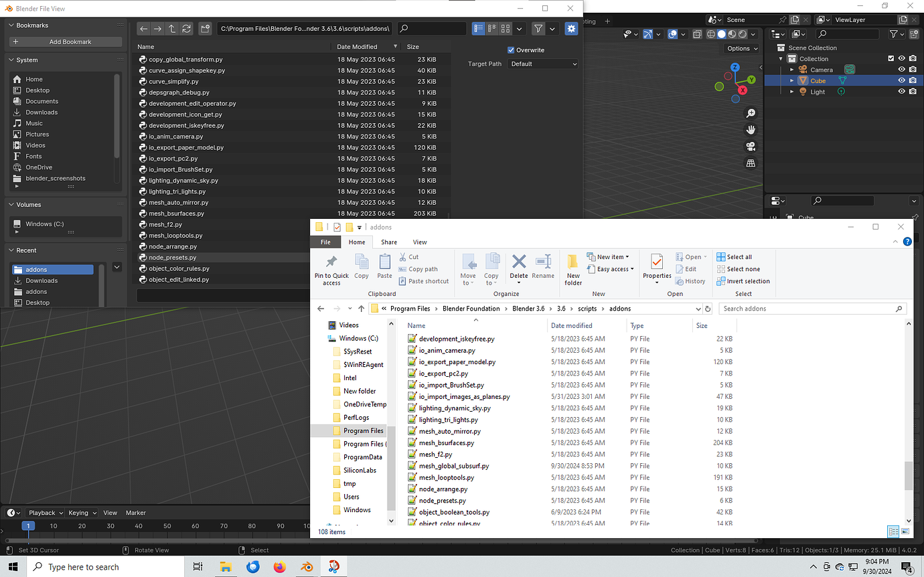Create new directory in Blender File View
This screenshot has height=577, width=924.
tap(206, 29)
